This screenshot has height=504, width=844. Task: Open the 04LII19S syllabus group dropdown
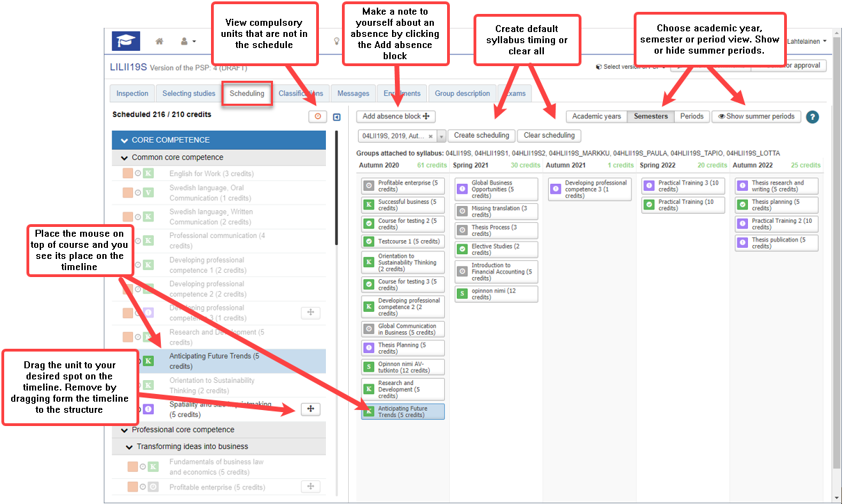click(x=441, y=136)
